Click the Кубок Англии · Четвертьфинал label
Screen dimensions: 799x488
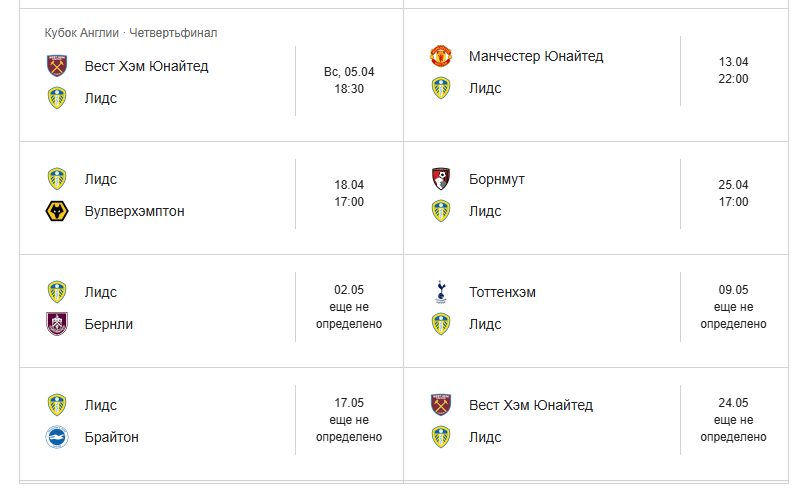click(131, 33)
